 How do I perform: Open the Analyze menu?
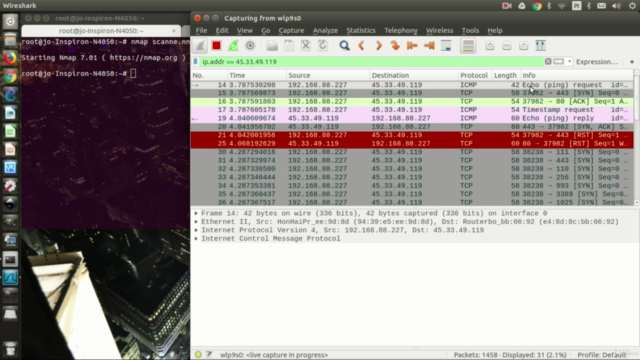[x=325, y=31]
